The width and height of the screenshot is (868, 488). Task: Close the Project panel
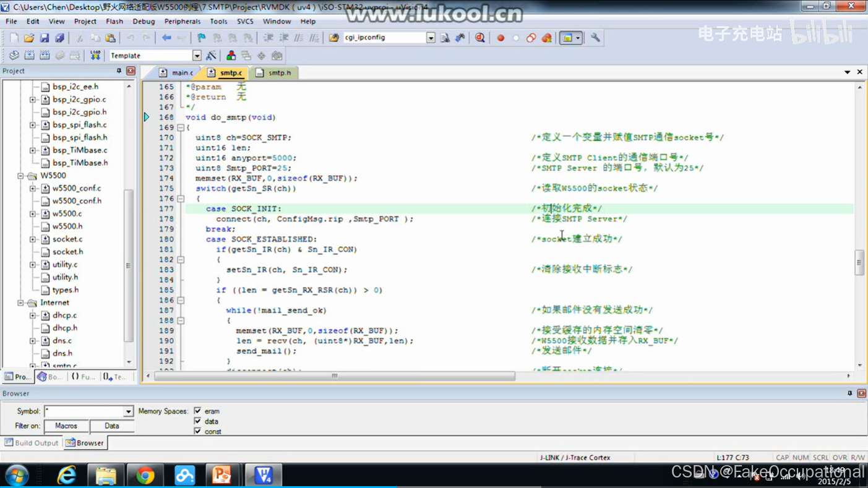coord(131,71)
